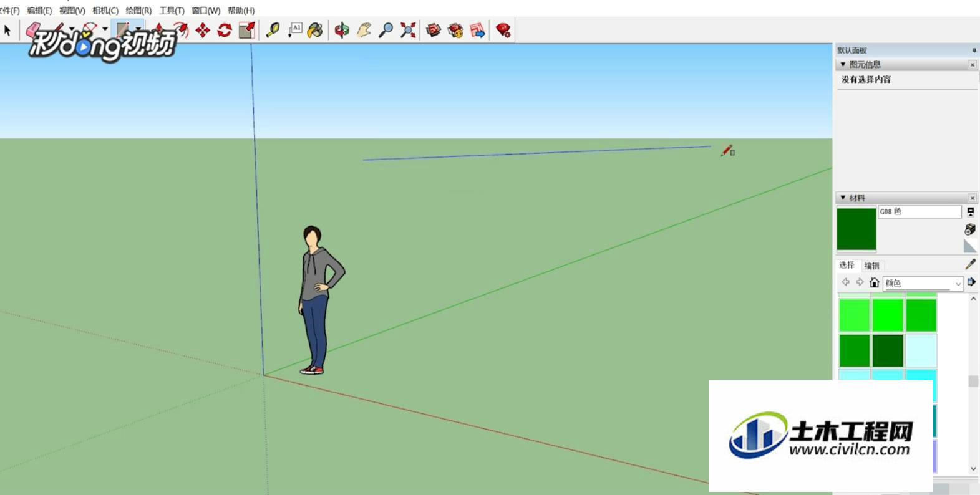Open the 视图(V) menu
The image size is (980, 495).
click(72, 11)
